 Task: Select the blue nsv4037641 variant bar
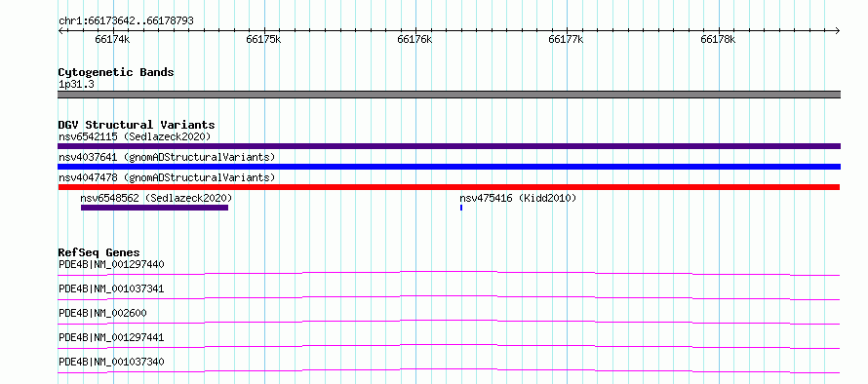(x=449, y=167)
